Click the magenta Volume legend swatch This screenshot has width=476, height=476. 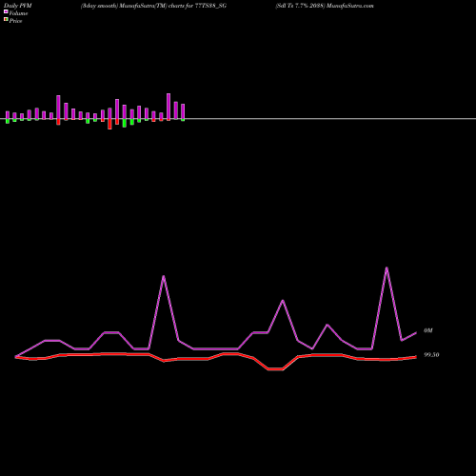[x=6, y=12]
